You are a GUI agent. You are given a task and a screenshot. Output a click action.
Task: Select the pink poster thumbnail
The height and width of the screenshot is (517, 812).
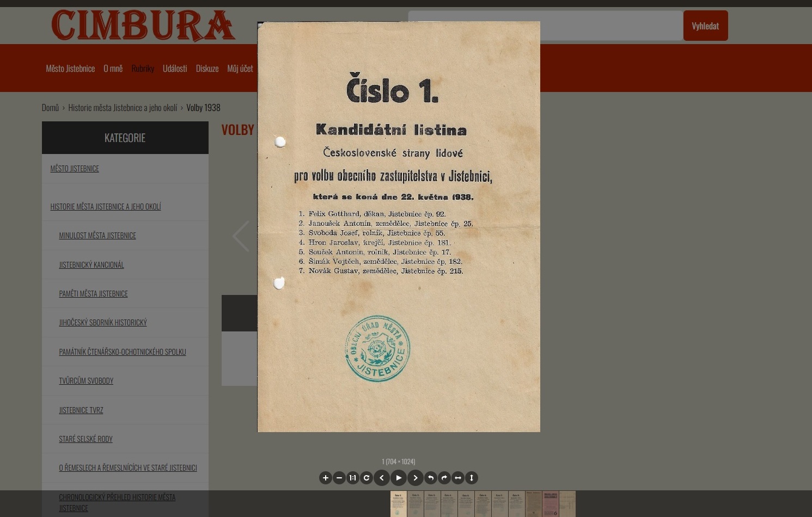coord(551,504)
